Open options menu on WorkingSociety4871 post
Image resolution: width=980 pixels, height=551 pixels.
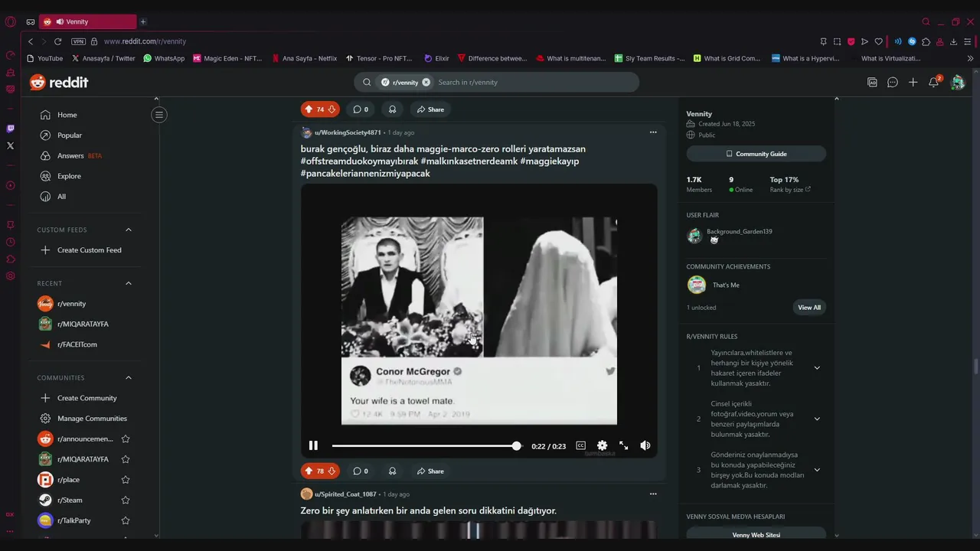[x=653, y=132]
